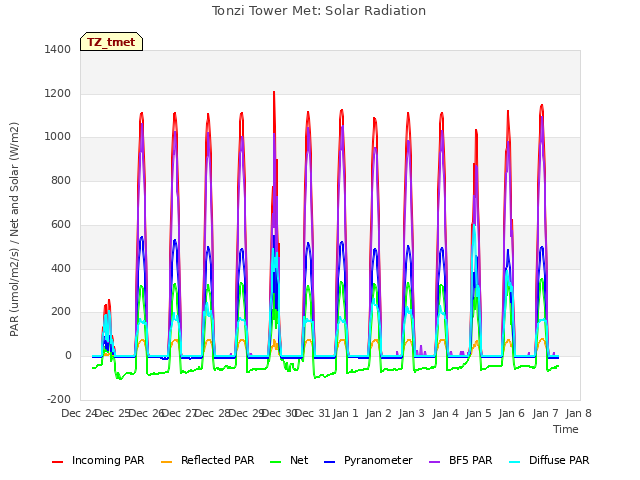
Task: Click the TZ_tmet label box
Action: [111, 42]
